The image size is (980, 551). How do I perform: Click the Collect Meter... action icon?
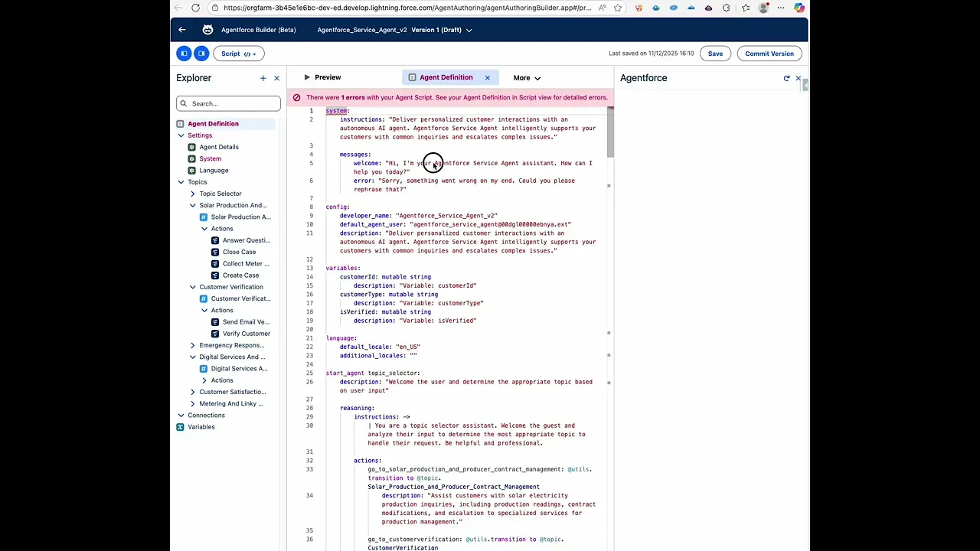pyautogui.click(x=215, y=263)
